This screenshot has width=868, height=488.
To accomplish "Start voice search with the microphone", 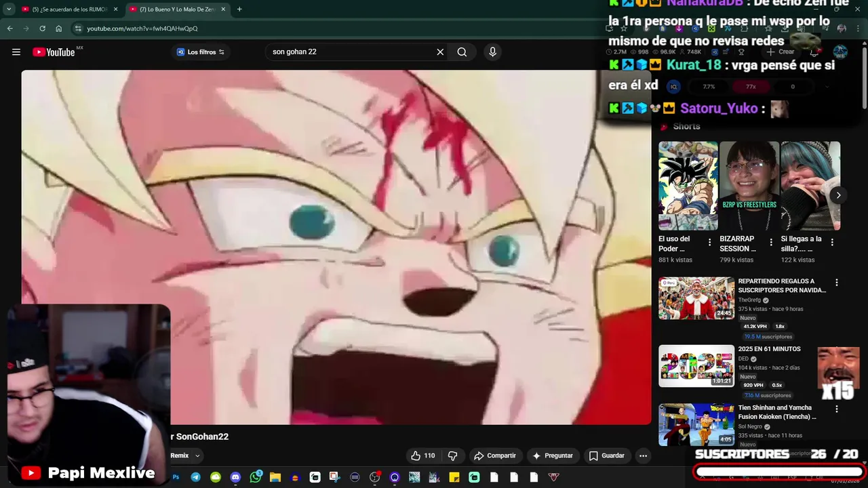I will click(492, 52).
